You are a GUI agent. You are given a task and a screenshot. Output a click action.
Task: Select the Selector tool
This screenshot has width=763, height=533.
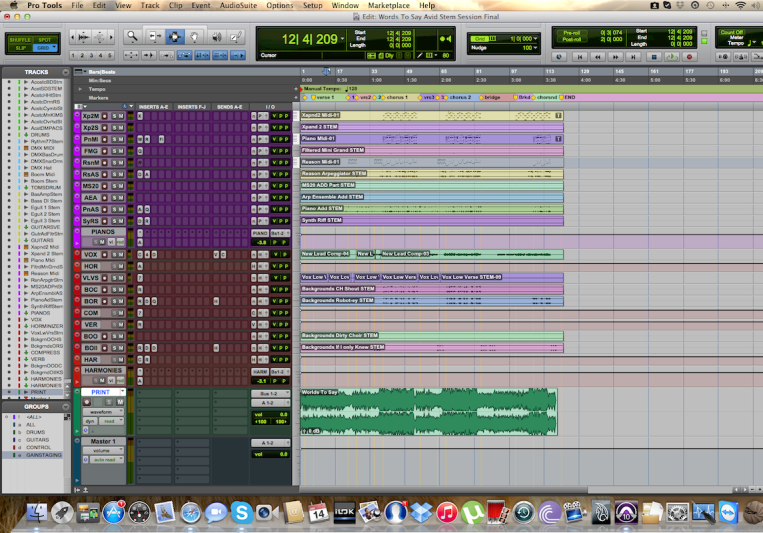coord(174,37)
